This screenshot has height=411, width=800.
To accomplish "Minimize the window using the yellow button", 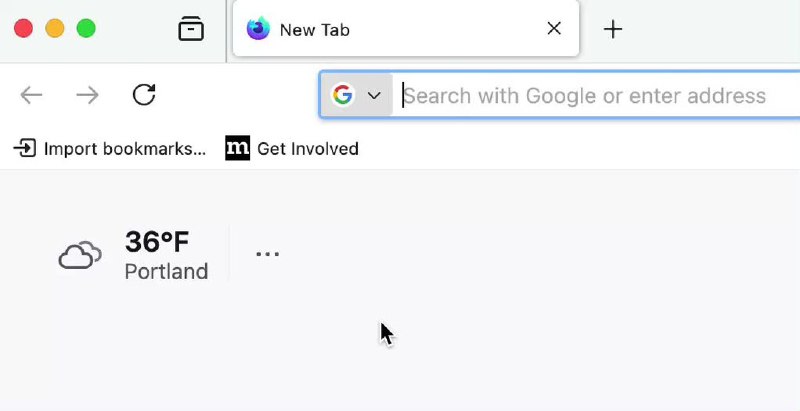I will click(55, 29).
